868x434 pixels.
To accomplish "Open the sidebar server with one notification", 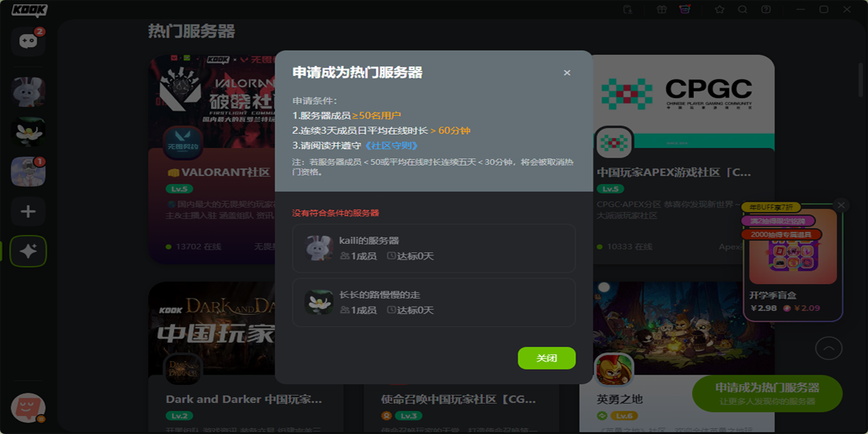I will tap(28, 171).
